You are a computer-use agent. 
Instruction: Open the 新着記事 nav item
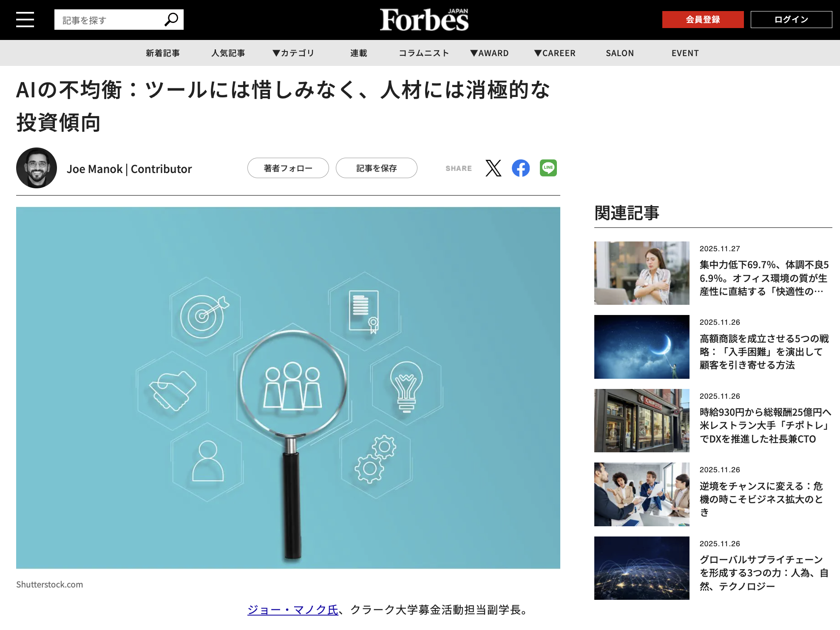click(163, 53)
